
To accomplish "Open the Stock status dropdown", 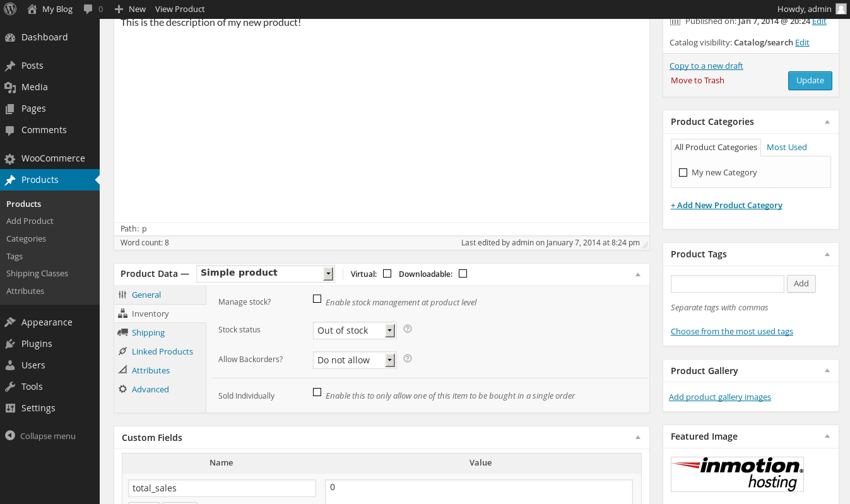I will click(x=354, y=331).
